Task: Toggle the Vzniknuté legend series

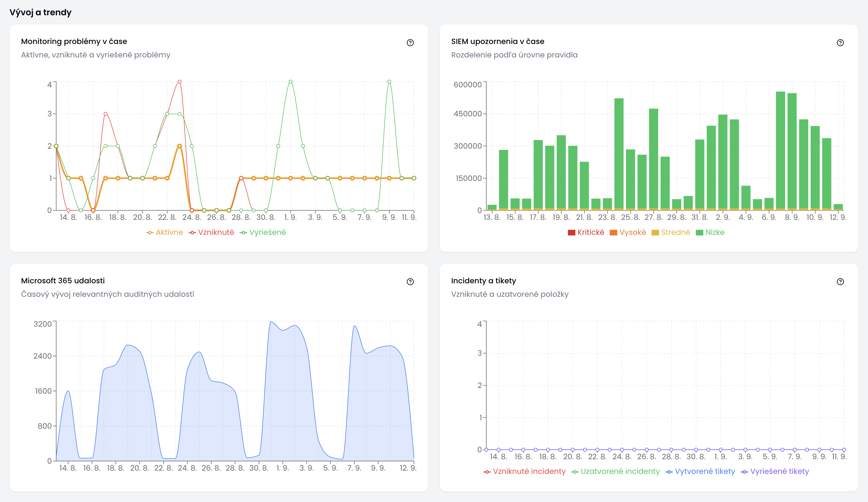Action: 211,232
